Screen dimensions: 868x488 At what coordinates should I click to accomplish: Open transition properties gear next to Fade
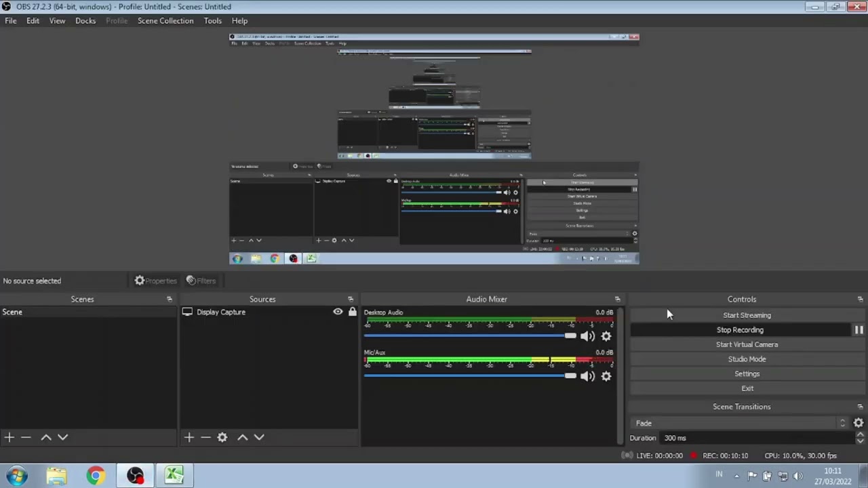point(859,423)
